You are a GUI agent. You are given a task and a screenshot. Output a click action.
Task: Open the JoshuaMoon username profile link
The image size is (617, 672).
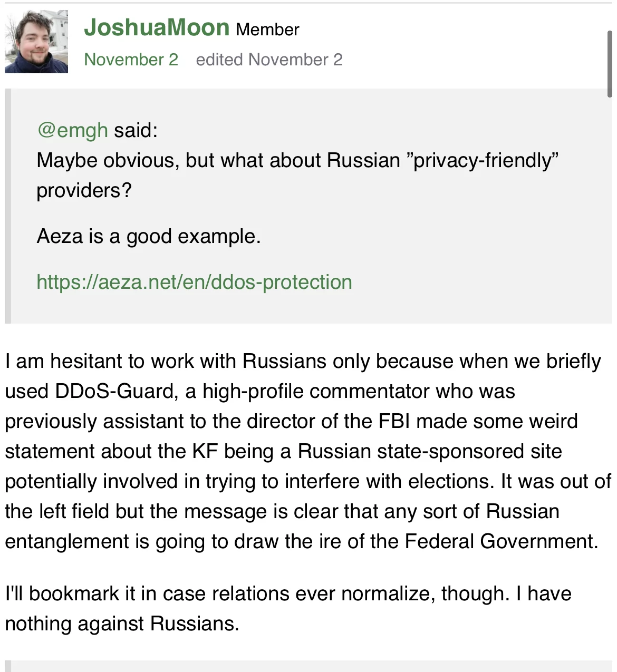click(157, 27)
